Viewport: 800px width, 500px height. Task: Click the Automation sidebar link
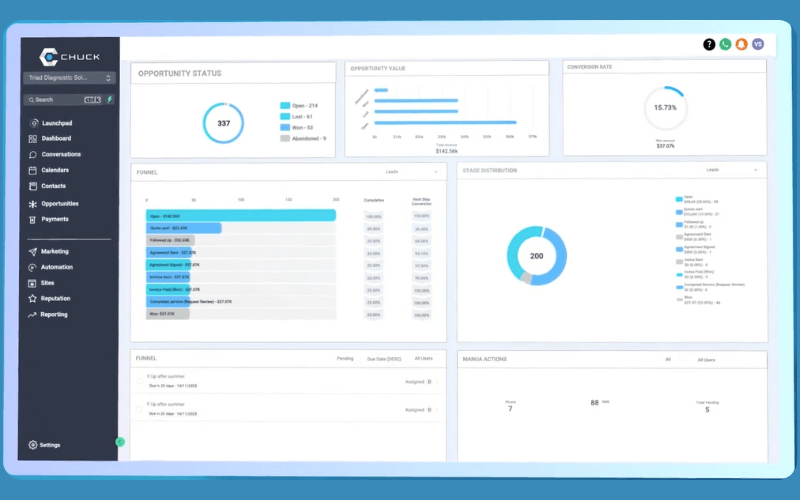coord(56,267)
